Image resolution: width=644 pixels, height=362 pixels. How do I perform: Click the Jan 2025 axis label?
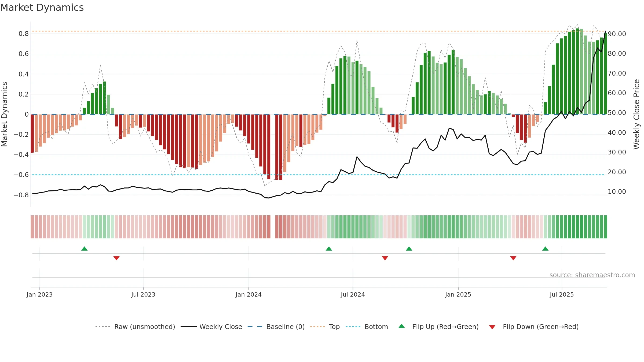click(458, 294)
